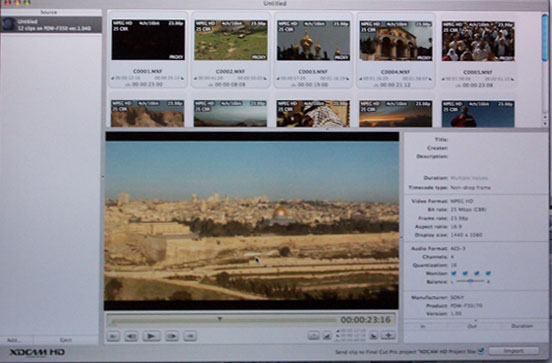Click Eject button below Source list

[x=66, y=340]
